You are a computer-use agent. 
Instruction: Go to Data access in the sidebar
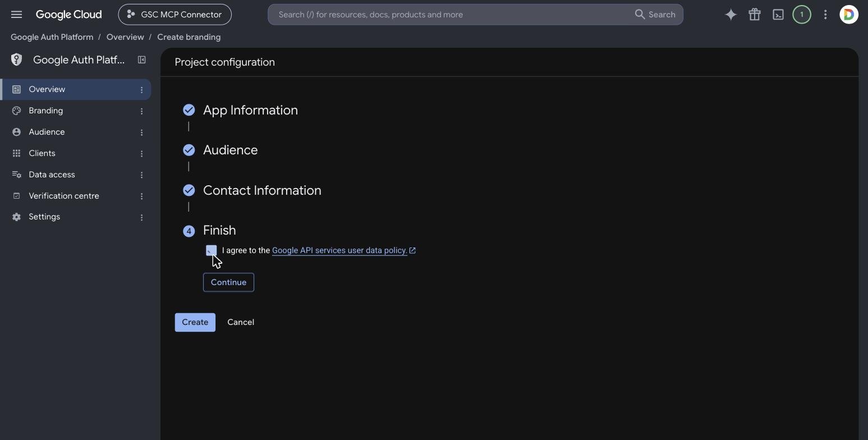pyautogui.click(x=76, y=175)
